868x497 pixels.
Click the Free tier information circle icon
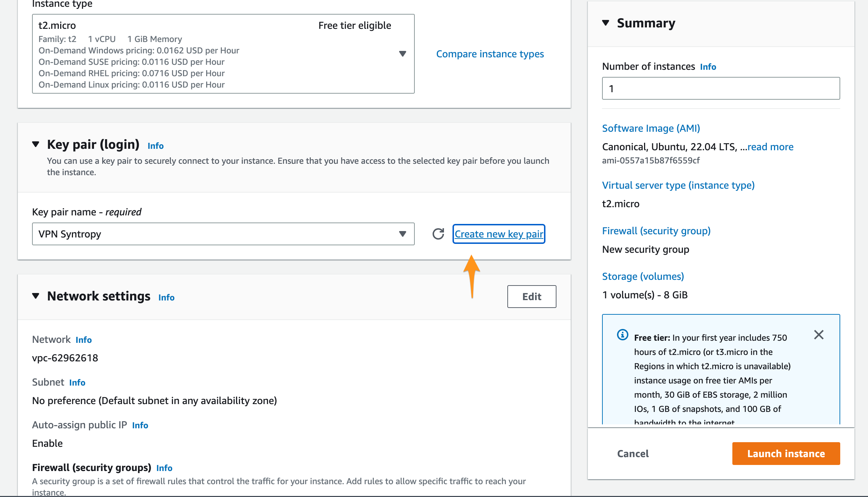coord(622,335)
